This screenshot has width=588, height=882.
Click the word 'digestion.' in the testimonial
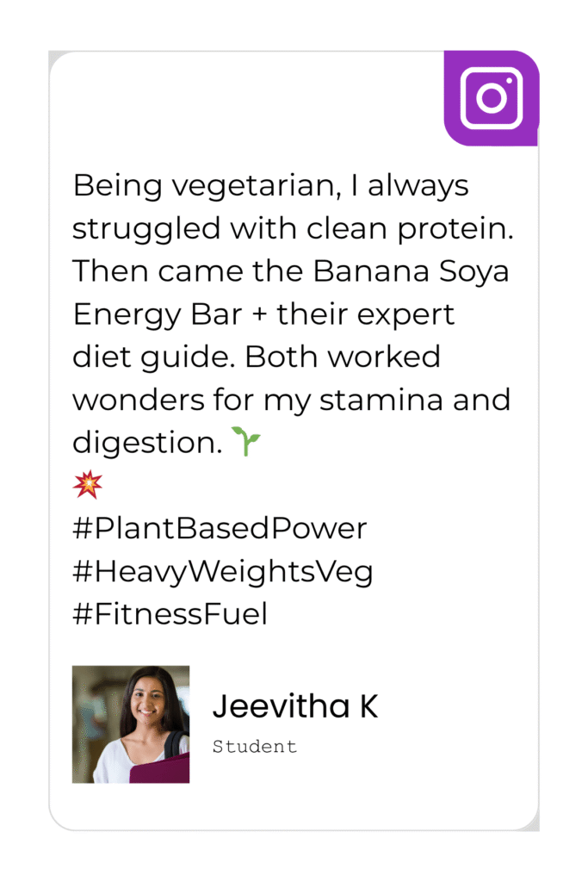[148, 444]
